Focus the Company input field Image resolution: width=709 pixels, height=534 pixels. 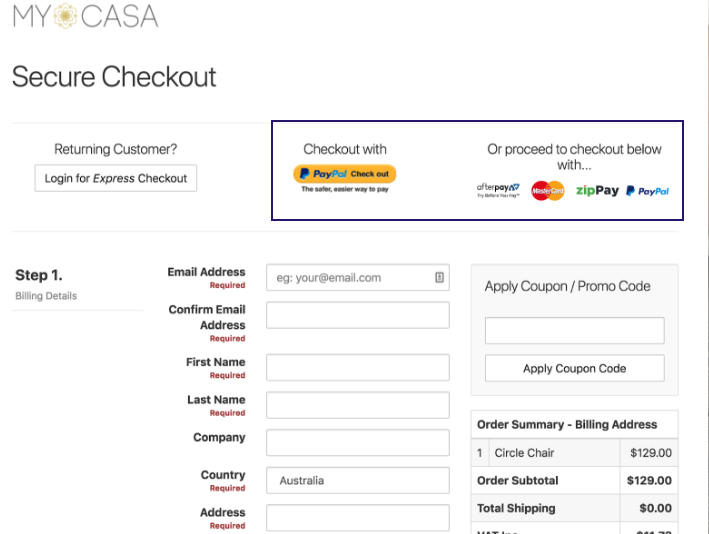click(x=358, y=442)
